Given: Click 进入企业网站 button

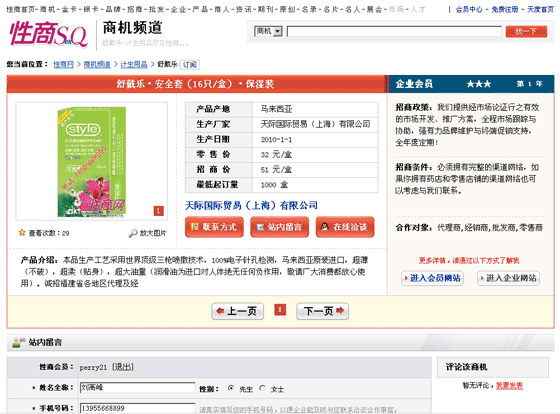Looking at the screenshot, I should coord(509,278).
